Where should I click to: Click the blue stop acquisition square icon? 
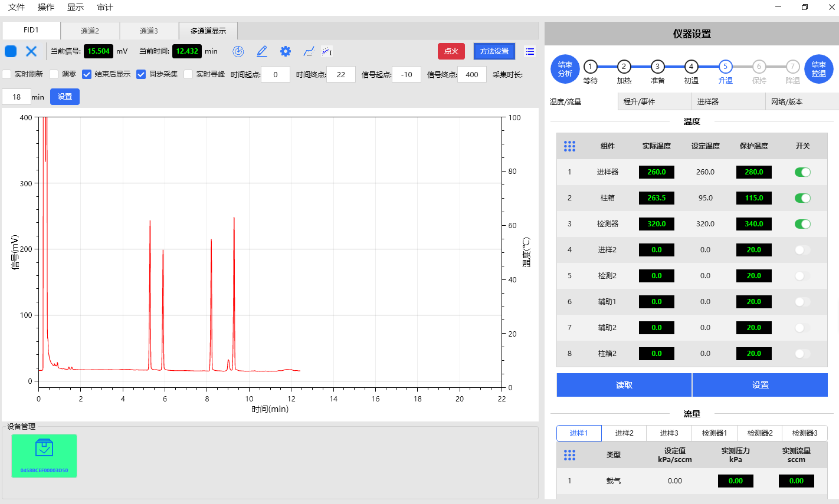11,51
